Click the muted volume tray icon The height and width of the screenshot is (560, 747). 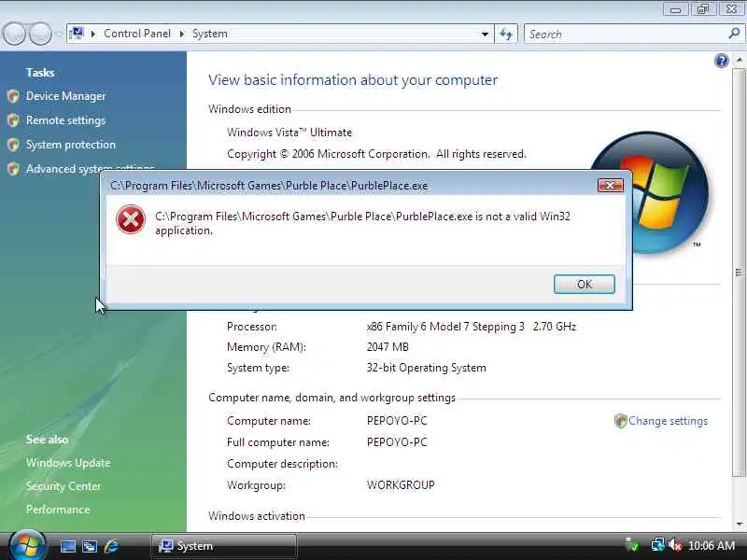pos(675,545)
